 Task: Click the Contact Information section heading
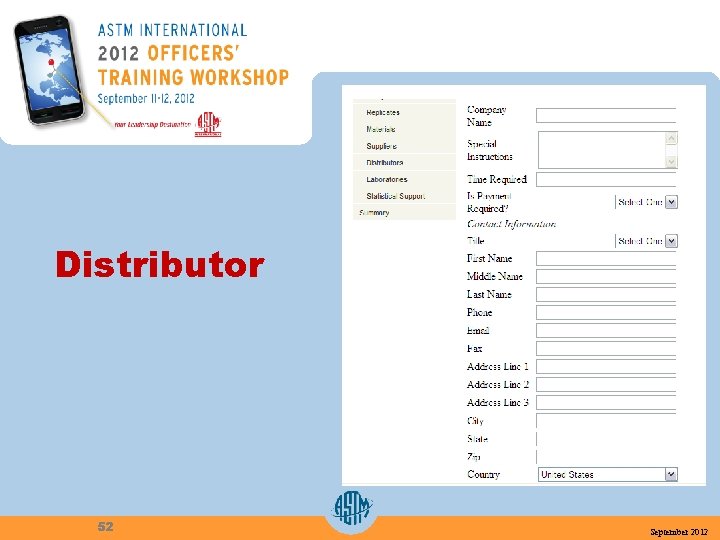(x=511, y=224)
